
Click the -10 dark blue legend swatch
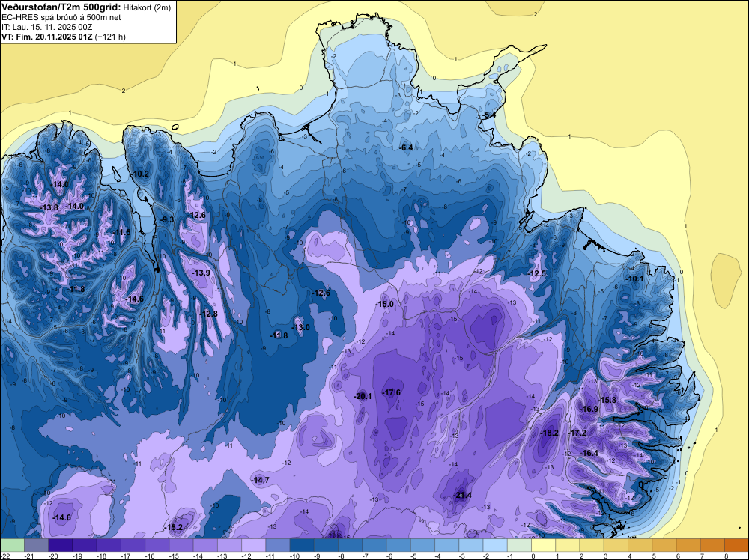[302, 545]
